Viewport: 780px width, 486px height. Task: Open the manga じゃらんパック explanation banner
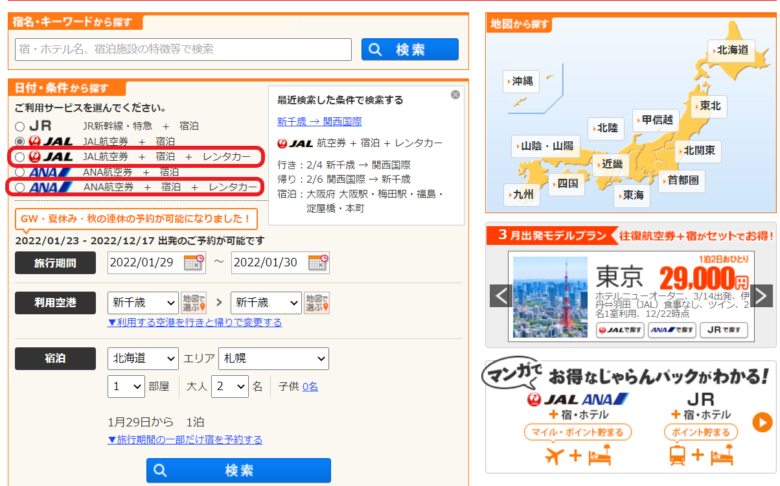click(630, 416)
